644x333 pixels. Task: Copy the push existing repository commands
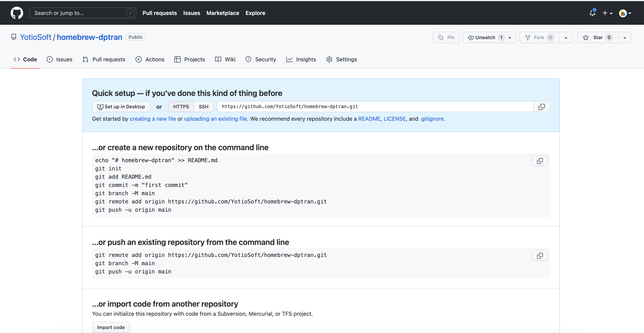[x=540, y=255]
